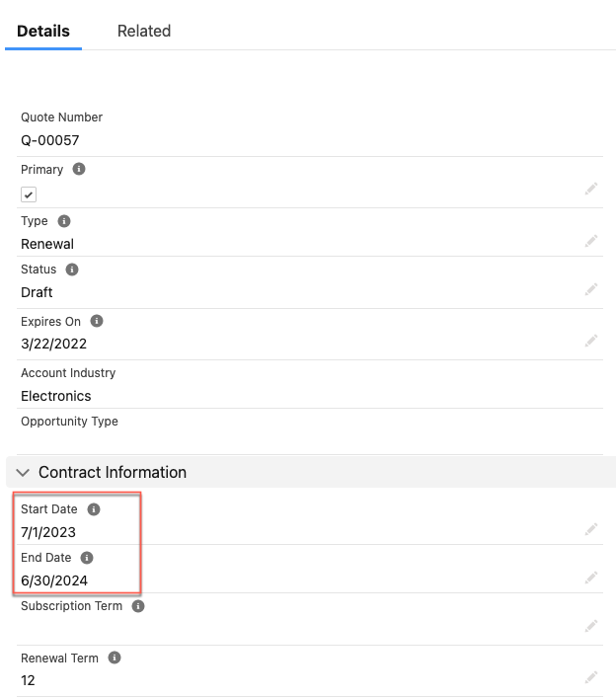Image resolution: width=616 pixels, height=697 pixels.
Task: Edit the Type field via pencil icon
Action: pos(590,240)
